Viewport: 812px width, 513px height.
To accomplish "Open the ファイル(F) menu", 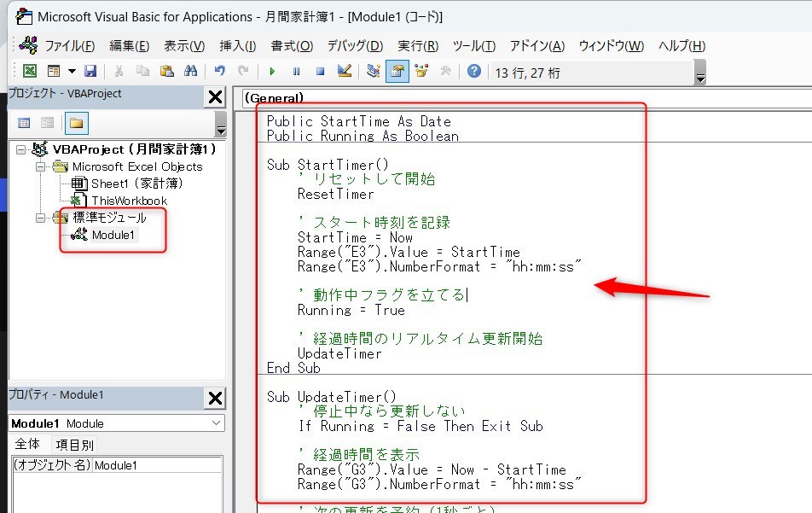I will (x=69, y=46).
